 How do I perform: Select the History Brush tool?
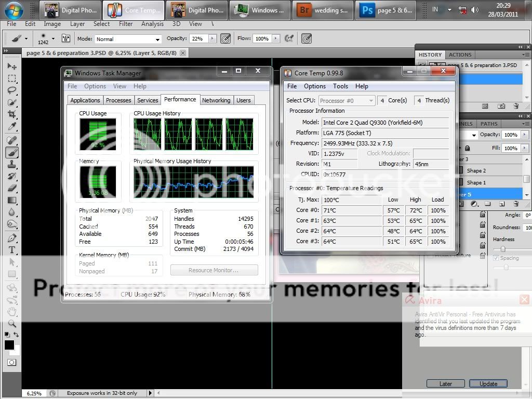click(12, 176)
